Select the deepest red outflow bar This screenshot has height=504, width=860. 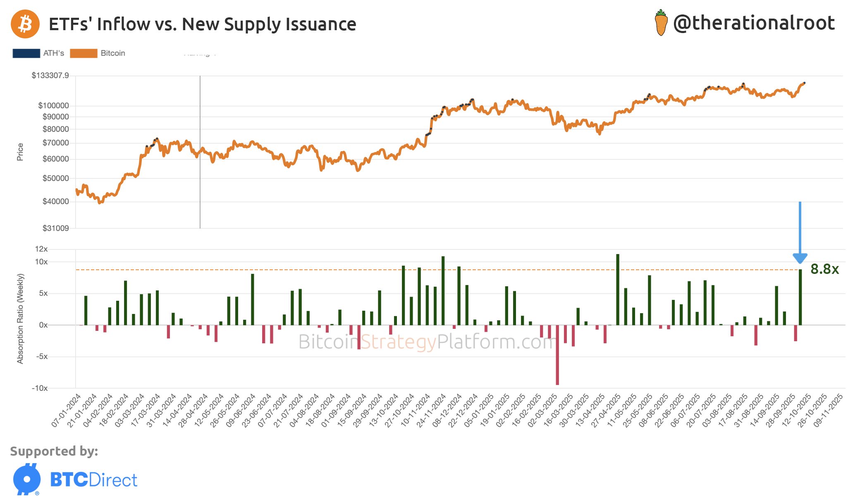[557, 354]
